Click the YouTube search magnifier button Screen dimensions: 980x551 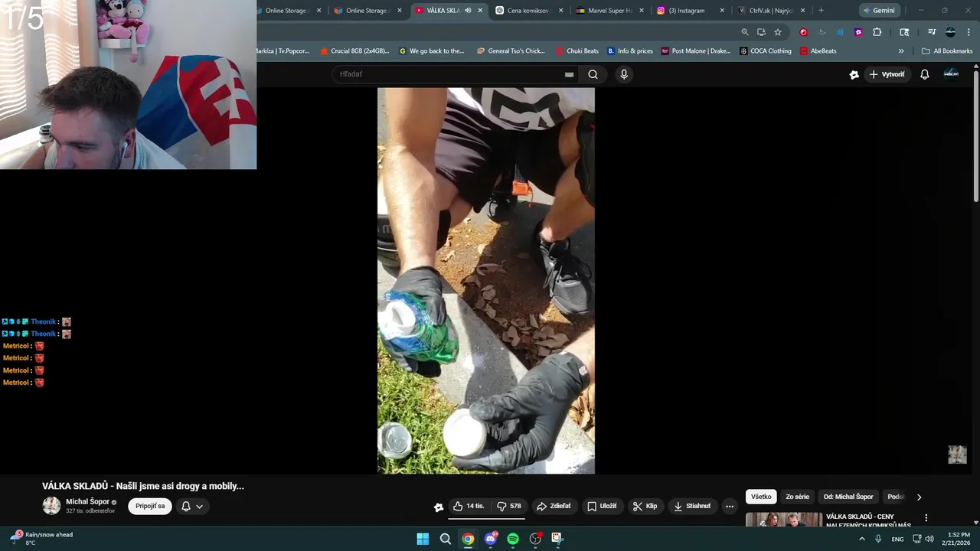[593, 74]
